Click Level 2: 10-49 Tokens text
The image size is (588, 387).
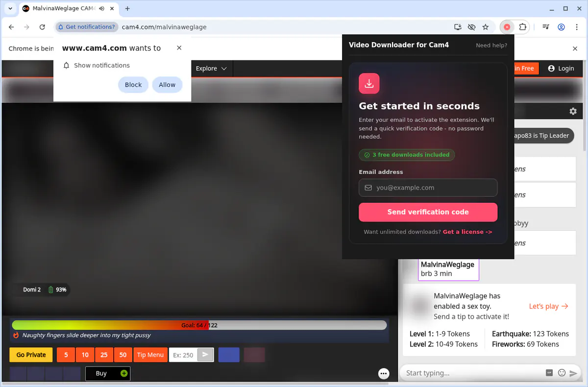coord(443,344)
